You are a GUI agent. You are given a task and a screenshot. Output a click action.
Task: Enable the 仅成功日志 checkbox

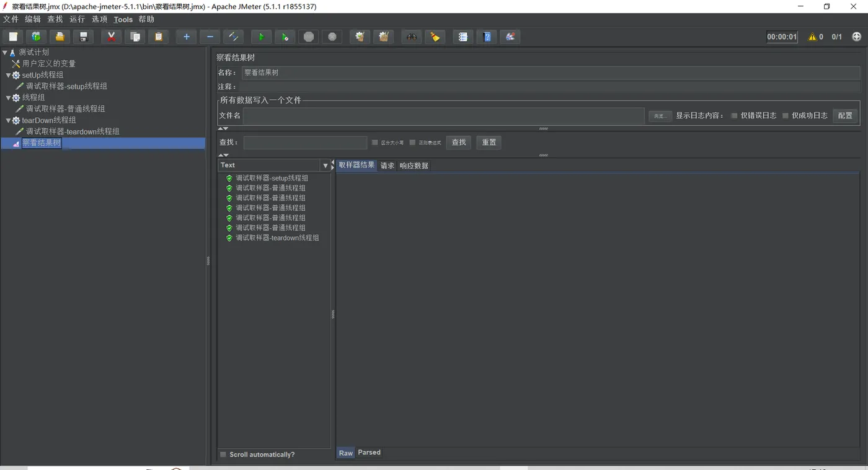786,115
